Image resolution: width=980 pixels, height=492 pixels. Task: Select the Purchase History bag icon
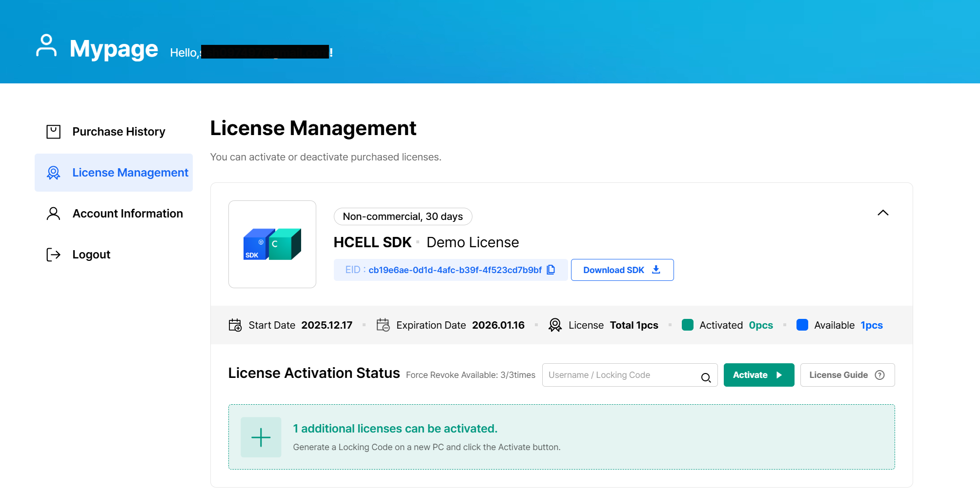coord(53,131)
